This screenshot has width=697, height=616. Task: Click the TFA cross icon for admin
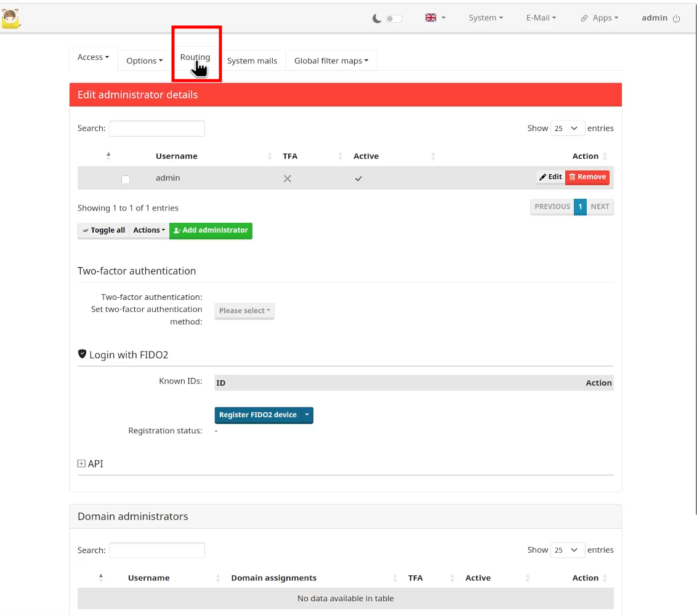pyautogui.click(x=288, y=178)
